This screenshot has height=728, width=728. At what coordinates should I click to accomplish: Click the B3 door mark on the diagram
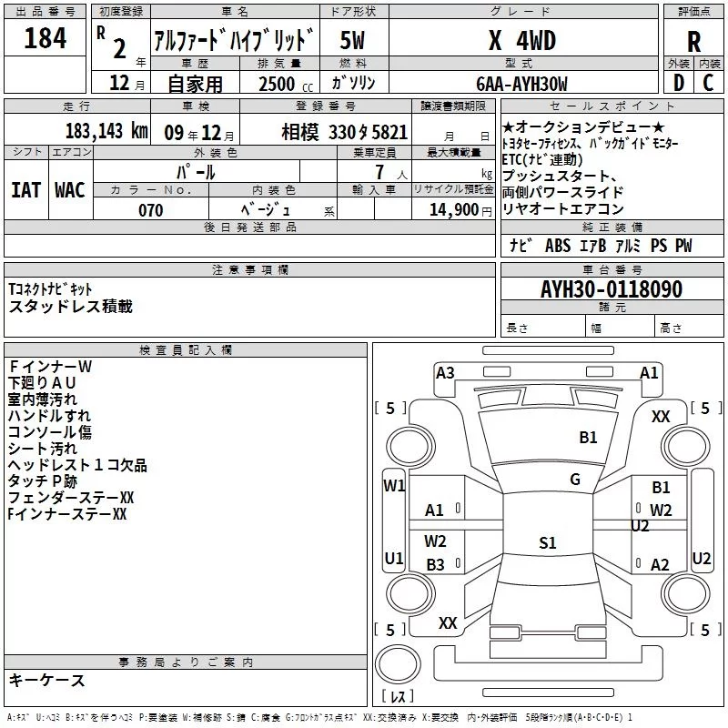[x=436, y=564]
